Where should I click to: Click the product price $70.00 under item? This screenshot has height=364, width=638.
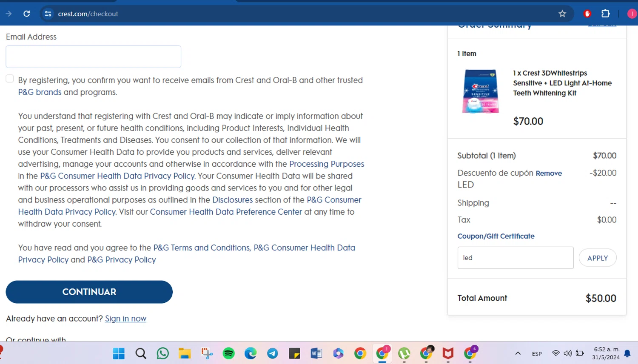528,121
